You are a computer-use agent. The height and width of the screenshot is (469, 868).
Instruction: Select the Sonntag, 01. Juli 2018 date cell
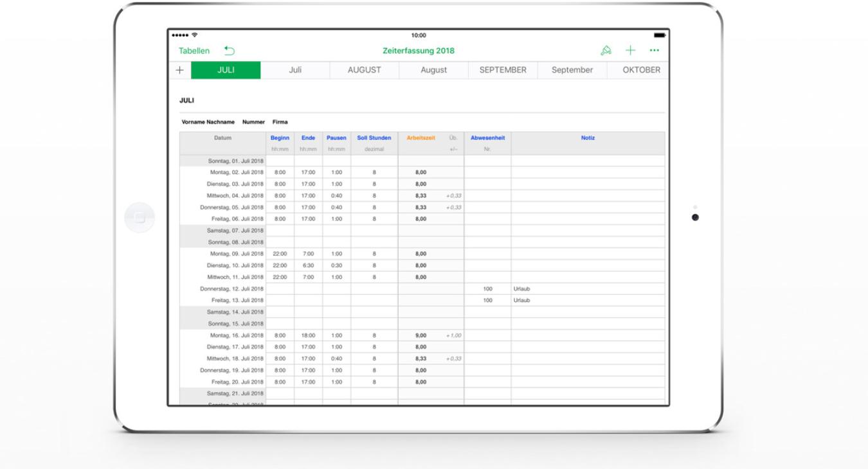click(x=222, y=161)
